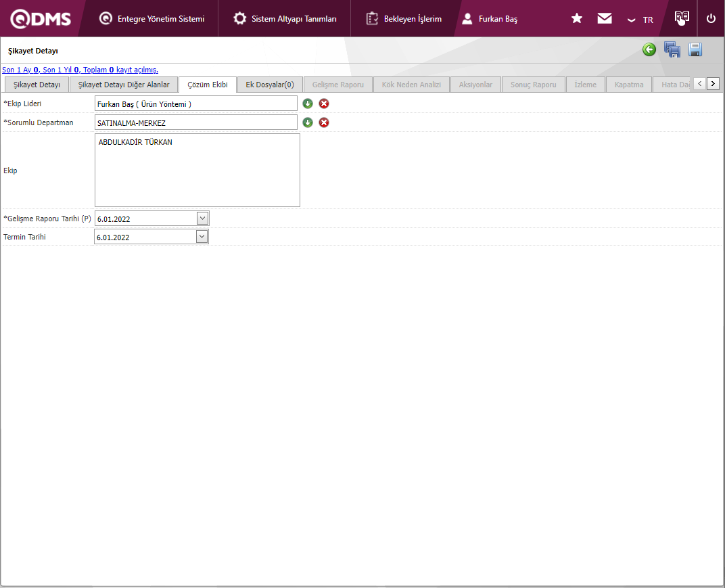Open the İzleme tab
Viewport: 725px width, 588px height.
pos(586,85)
